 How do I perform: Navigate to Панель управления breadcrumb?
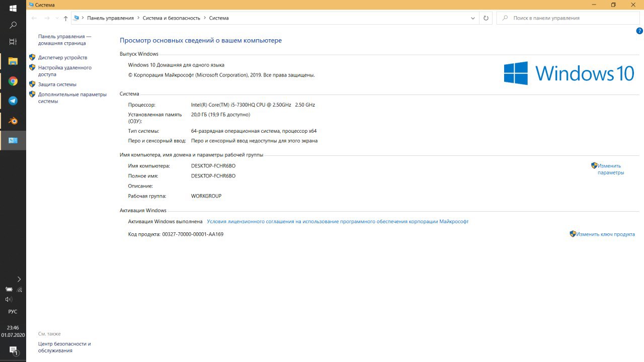click(x=110, y=18)
